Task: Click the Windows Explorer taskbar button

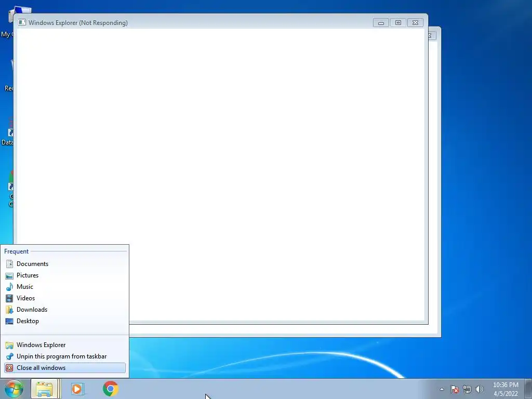Action: pos(45,389)
